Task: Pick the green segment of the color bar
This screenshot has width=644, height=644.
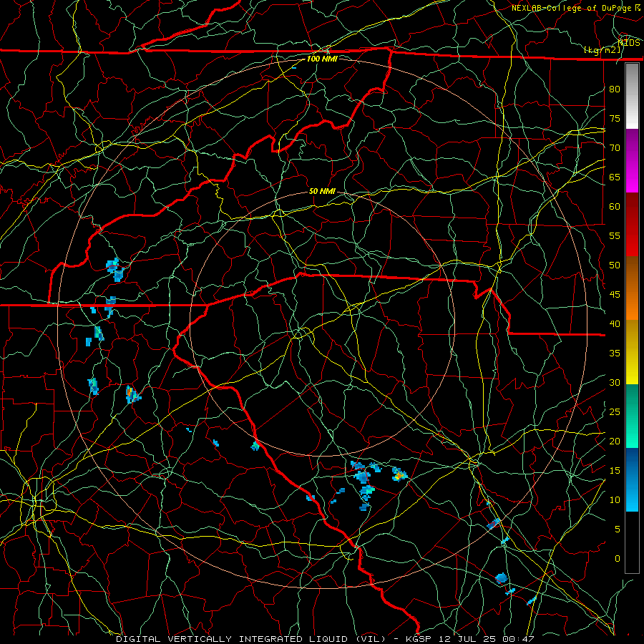Action: [x=632, y=416]
